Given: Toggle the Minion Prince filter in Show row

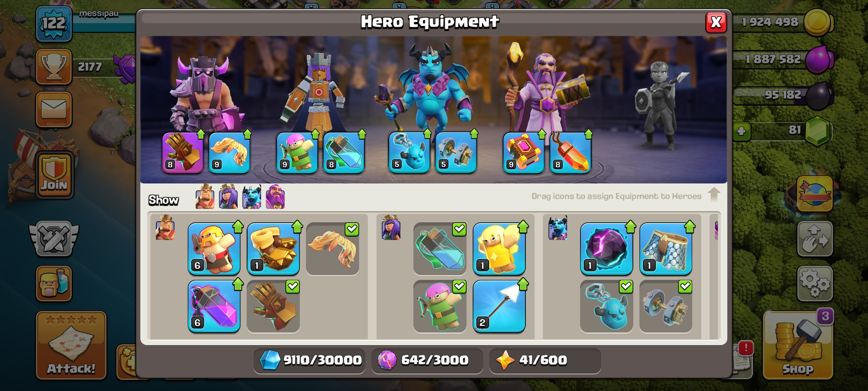Looking at the screenshot, I should [252, 197].
